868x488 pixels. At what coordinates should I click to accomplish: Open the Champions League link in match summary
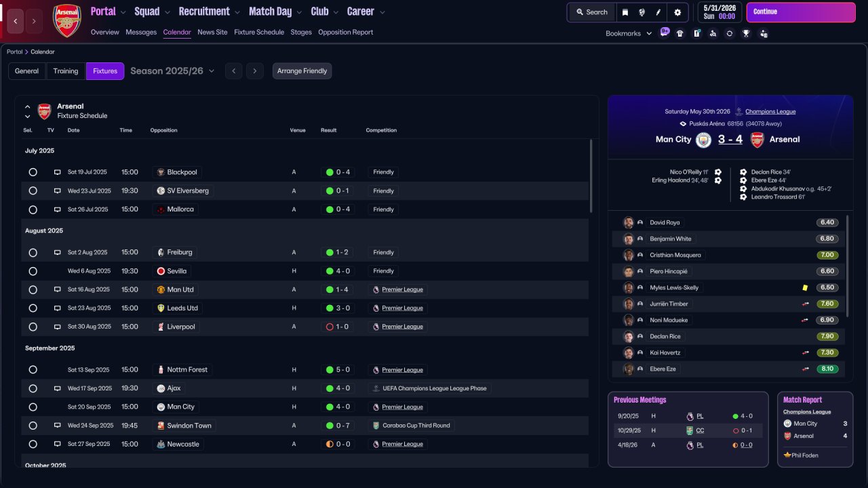point(770,112)
